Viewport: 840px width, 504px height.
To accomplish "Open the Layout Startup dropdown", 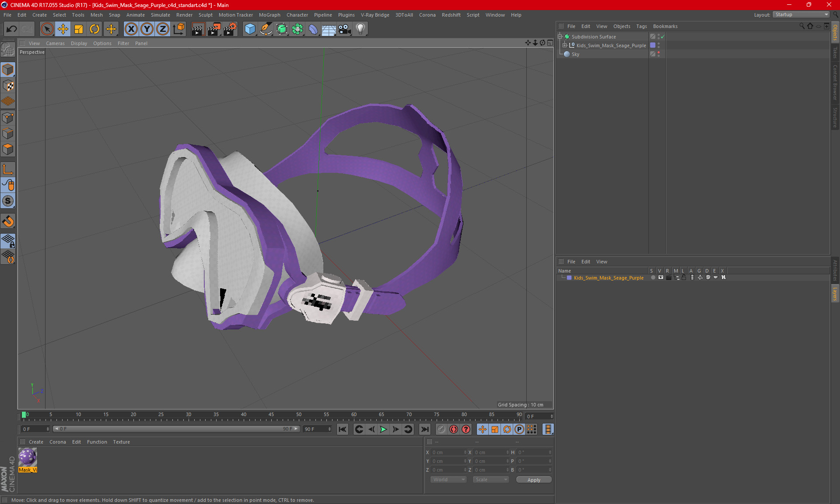I will pos(801,14).
